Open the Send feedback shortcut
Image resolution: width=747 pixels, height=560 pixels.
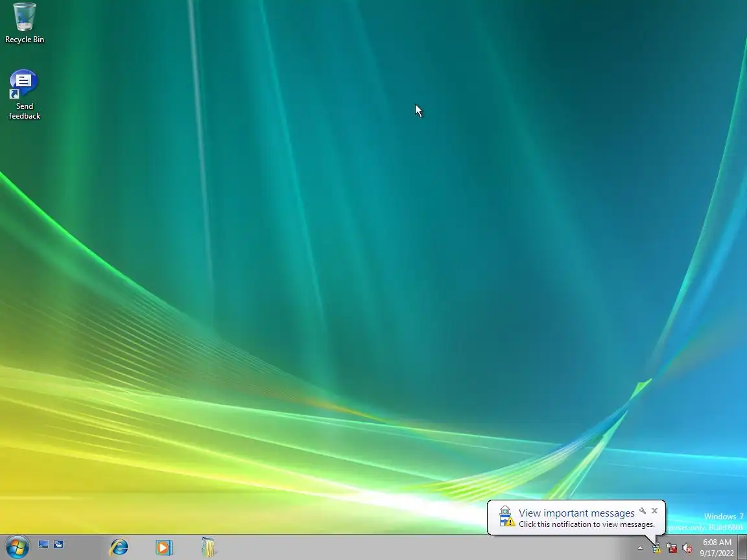(x=24, y=95)
